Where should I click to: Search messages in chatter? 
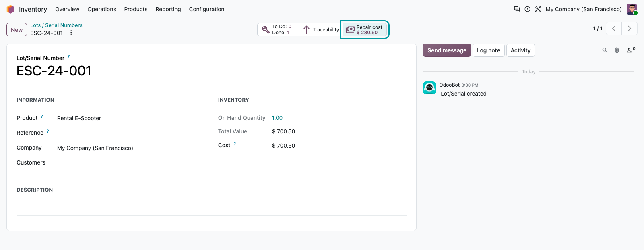point(605,50)
